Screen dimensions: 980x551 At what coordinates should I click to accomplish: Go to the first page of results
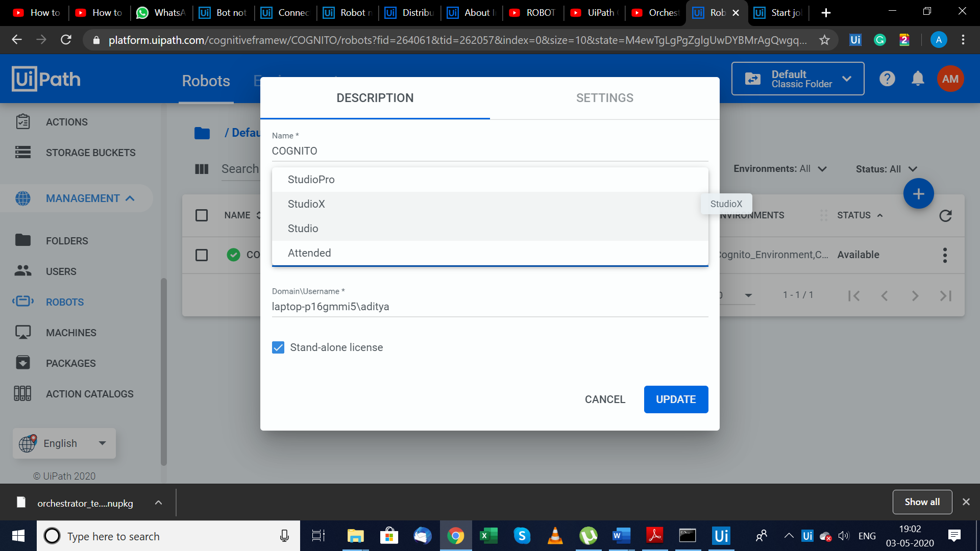[854, 296]
